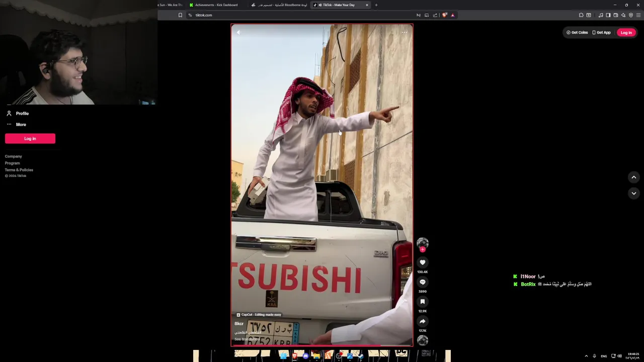The width and height of the screenshot is (644, 362).
Task: Open More in the TikTok sidebar
Action: pos(16,125)
